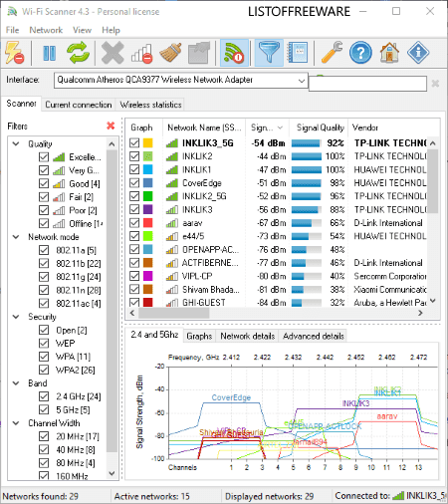The image size is (448, 504).
Task: Switch to Wireless statistics tab
Action: click(x=151, y=105)
